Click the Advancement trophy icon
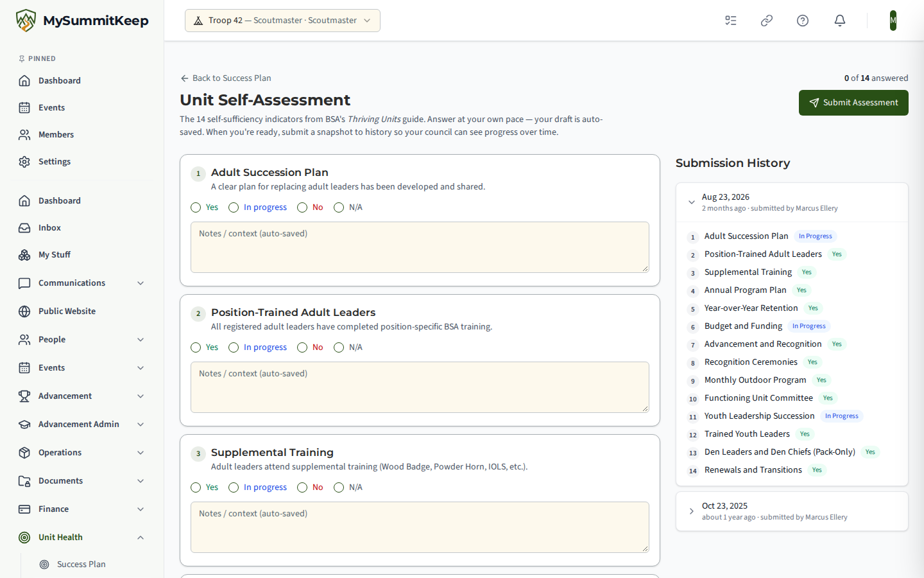 click(24, 396)
